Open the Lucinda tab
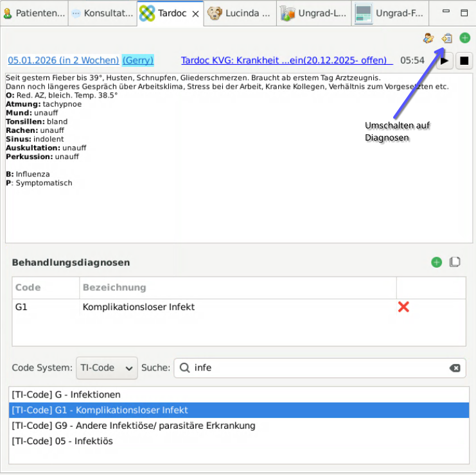The image size is (476, 475). point(241,13)
